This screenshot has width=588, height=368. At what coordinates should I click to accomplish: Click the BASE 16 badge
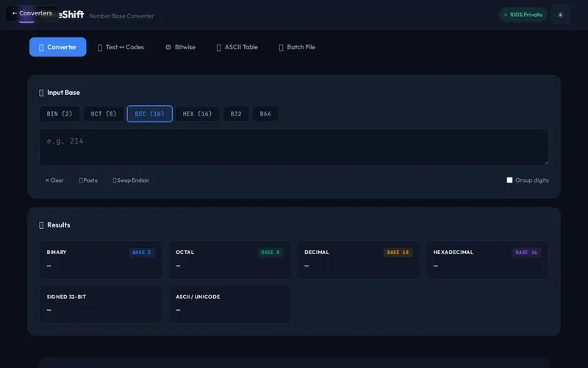coord(526,252)
